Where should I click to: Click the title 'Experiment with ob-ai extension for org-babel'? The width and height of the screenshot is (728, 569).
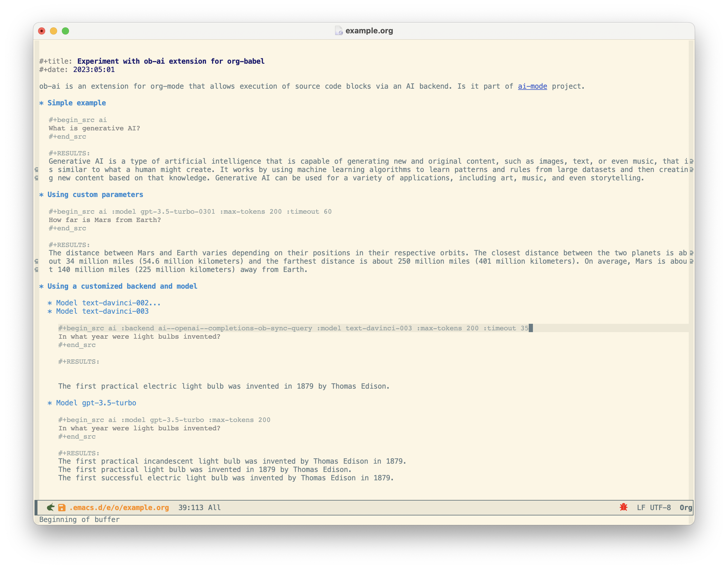click(171, 61)
